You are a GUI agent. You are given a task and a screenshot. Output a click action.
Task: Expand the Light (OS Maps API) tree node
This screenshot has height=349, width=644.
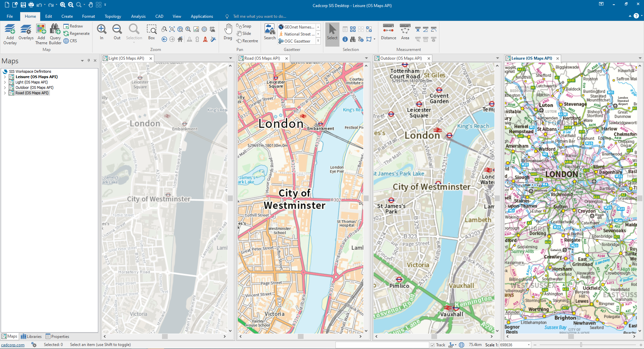tap(5, 82)
